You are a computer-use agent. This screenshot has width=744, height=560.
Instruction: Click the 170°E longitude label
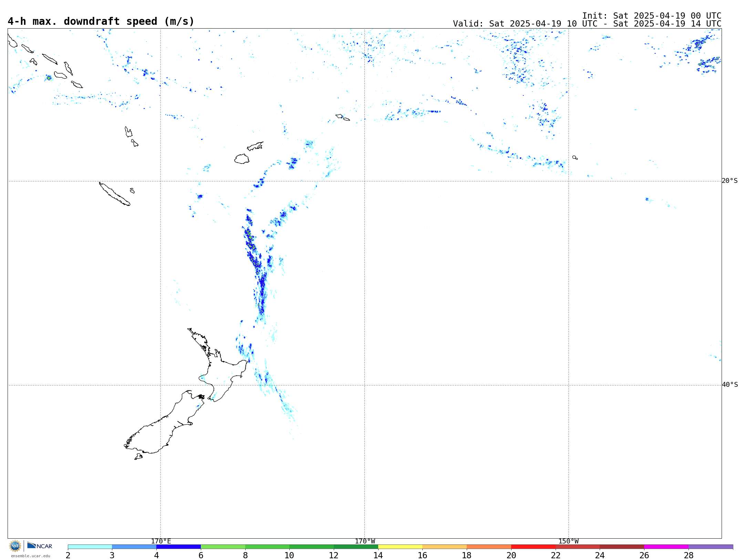(161, 541)
